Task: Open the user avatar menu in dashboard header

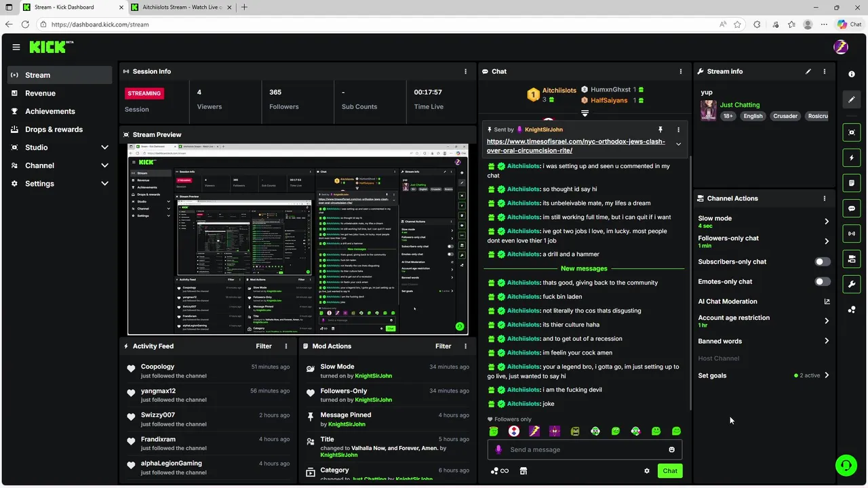Action: pyautogui.click(x=841, y=47)
